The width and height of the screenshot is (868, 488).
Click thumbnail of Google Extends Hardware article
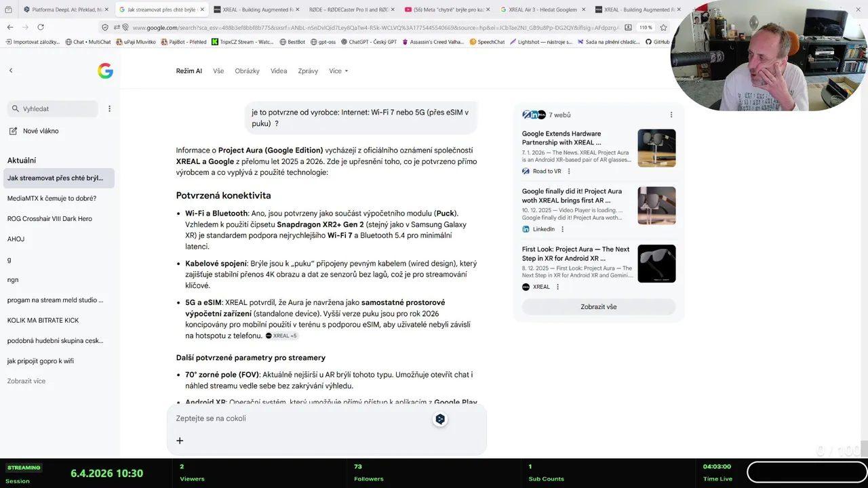click(656, 148)
